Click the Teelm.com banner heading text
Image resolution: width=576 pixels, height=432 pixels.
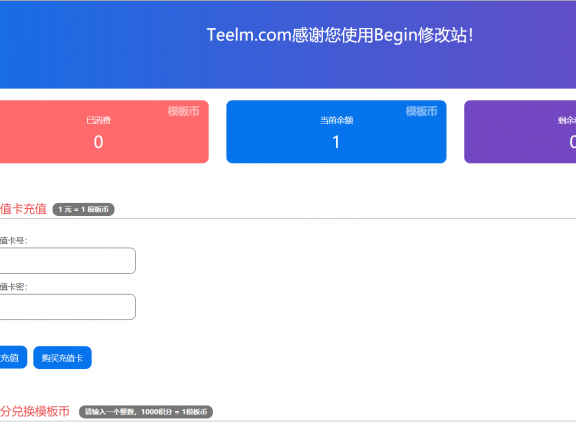pos(340,35)
